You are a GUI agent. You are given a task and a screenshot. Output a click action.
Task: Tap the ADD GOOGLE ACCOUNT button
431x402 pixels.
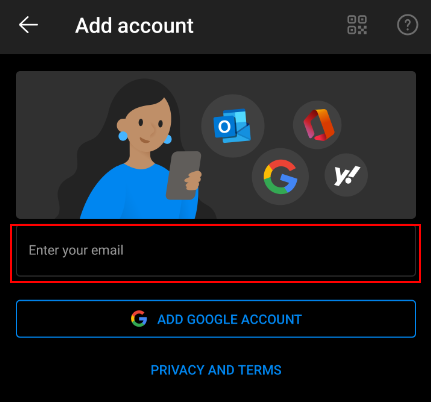point(216,319)
